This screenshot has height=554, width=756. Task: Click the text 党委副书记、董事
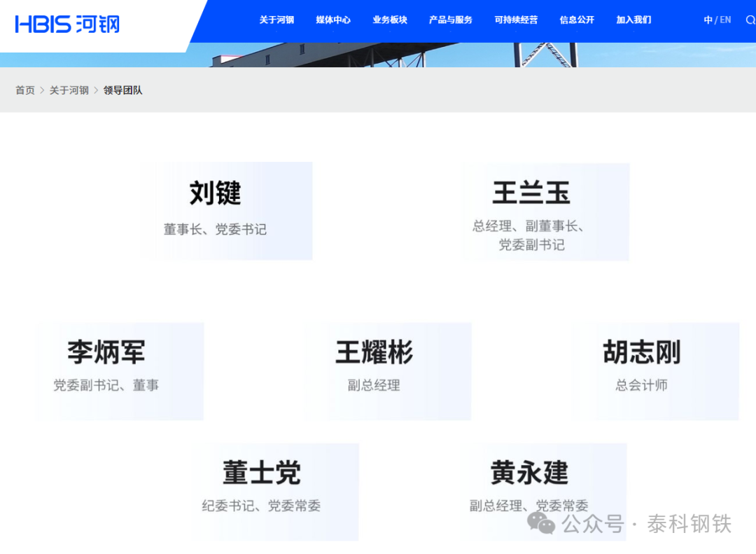106,385
